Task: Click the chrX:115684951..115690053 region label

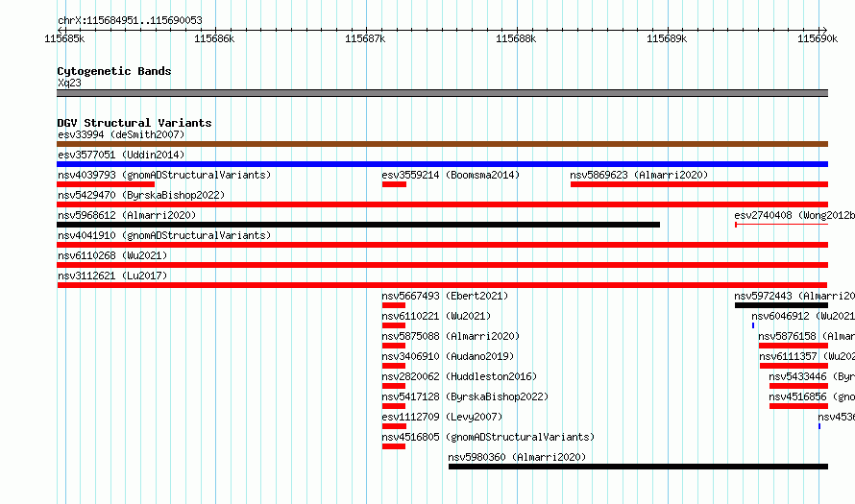Action: coord(130,21)
